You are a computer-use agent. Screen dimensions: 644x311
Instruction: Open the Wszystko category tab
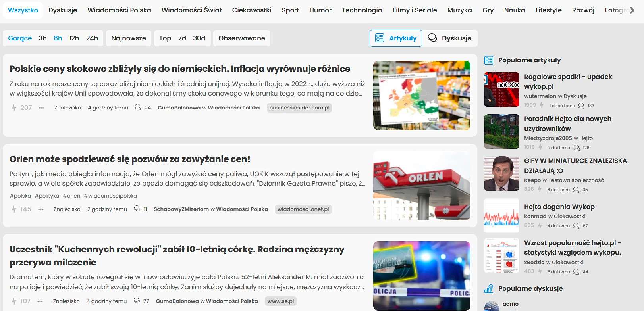(x=23, y=10)
